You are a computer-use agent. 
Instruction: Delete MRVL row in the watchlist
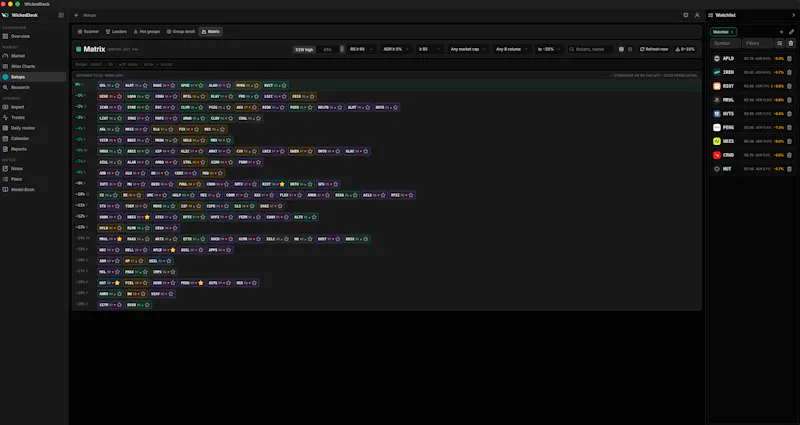(789, 100)
